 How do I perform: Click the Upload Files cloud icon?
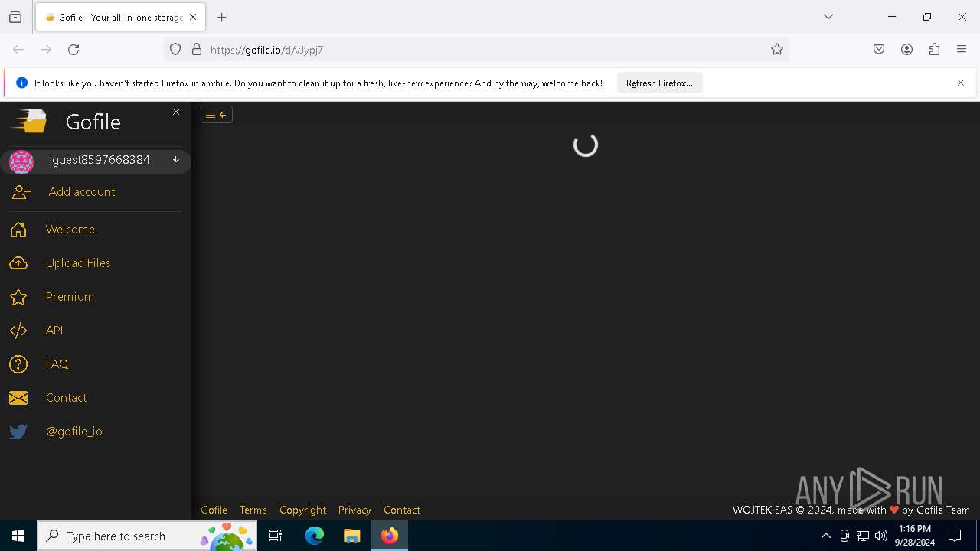coord(18,263)
